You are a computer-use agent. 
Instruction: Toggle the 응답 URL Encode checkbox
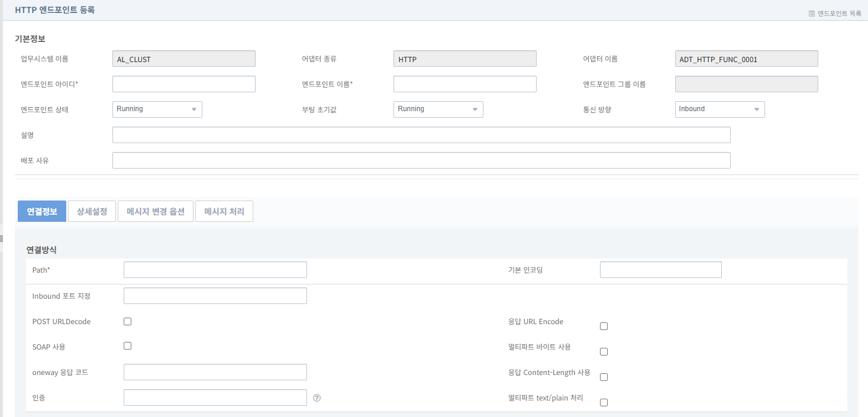(604, 327)
